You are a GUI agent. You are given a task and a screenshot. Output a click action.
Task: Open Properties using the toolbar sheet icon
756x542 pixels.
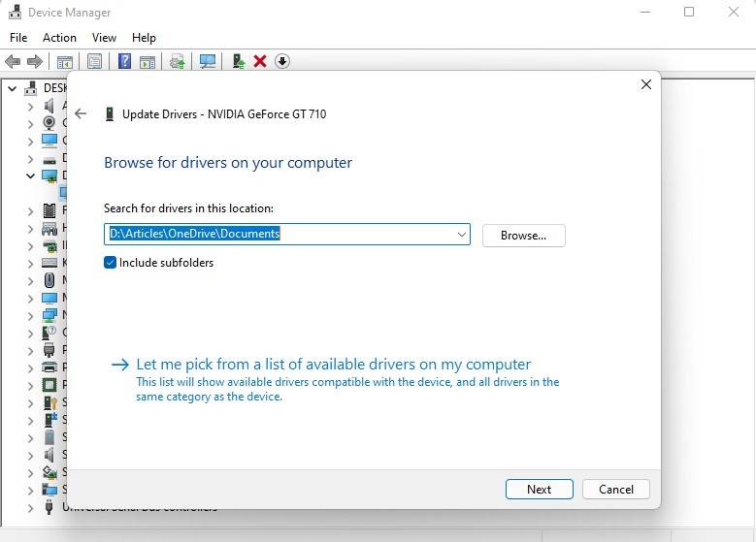(94, 61)
